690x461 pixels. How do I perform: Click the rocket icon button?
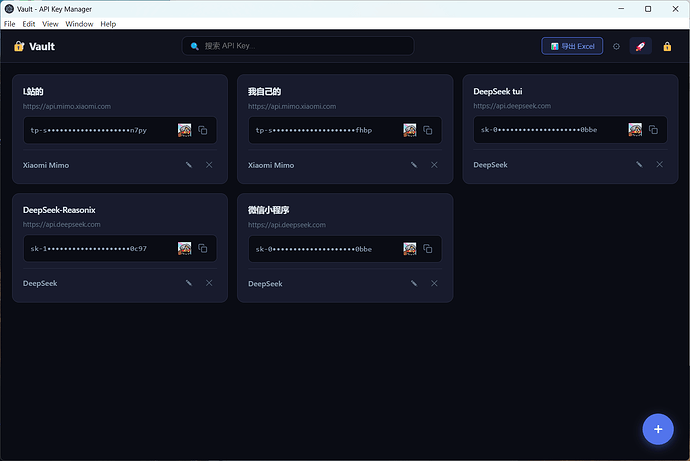pos(640,46)
